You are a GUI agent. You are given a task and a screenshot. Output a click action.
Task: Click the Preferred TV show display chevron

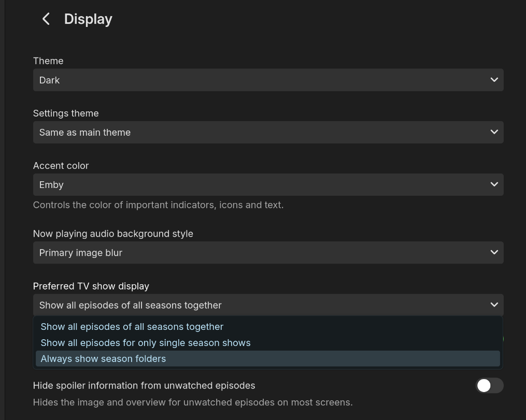tap(494, 305)
